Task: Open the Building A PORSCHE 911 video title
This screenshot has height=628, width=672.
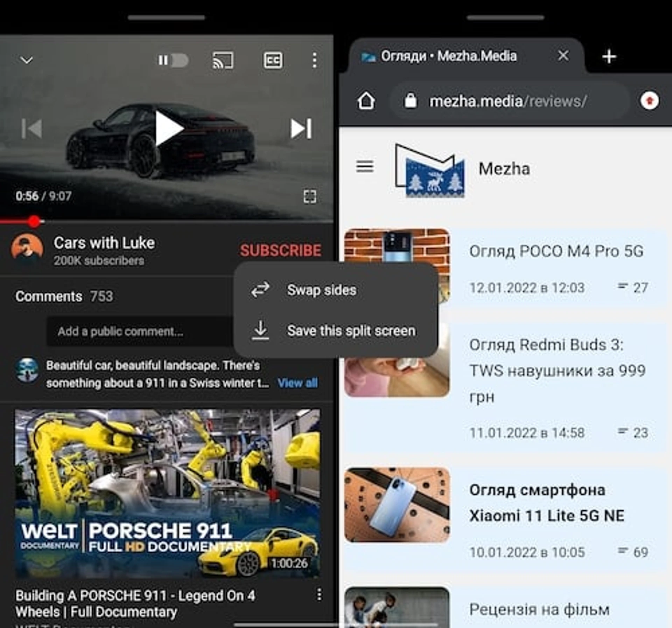Action: (x=135, y=604)
